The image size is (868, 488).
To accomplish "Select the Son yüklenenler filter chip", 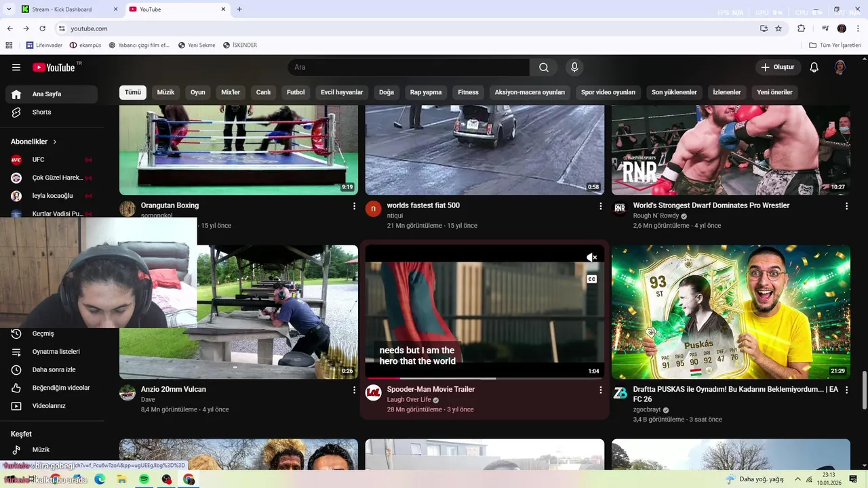I will pyautogui.click(x=674, y=92).
